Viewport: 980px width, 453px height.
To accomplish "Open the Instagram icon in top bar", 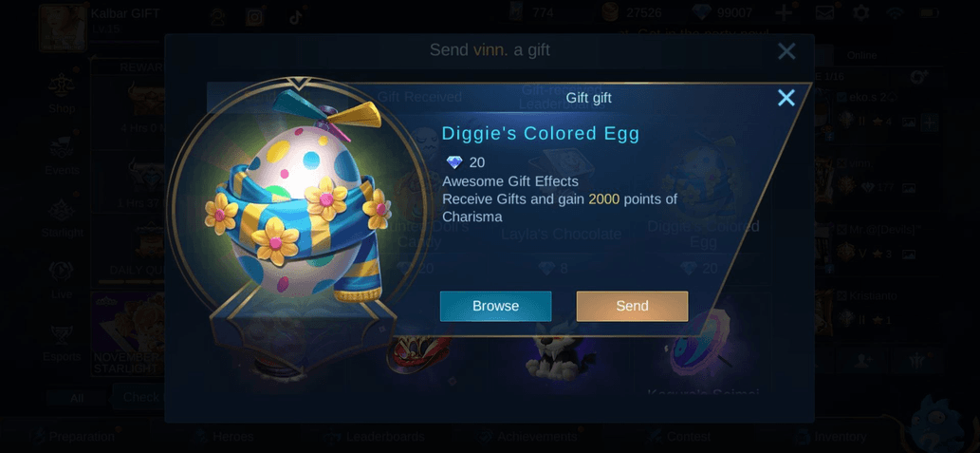I will [254, 16].
